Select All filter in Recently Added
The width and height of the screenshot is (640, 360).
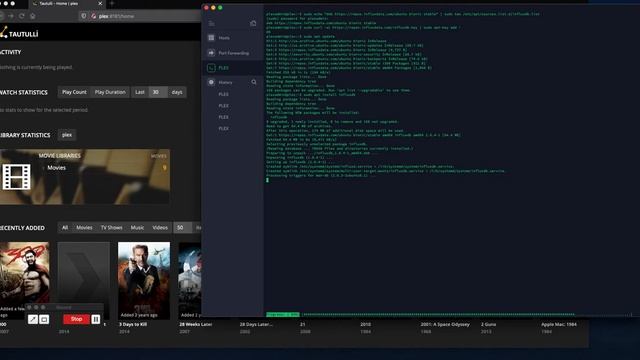(x=65, y=228)
